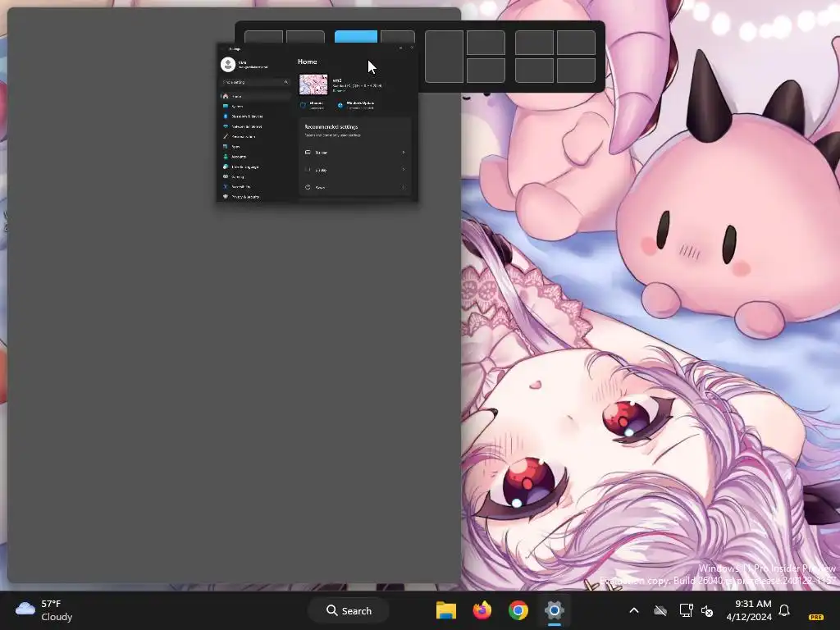
Task: Launch File Explorer from the taskbar
Action: 446,610
